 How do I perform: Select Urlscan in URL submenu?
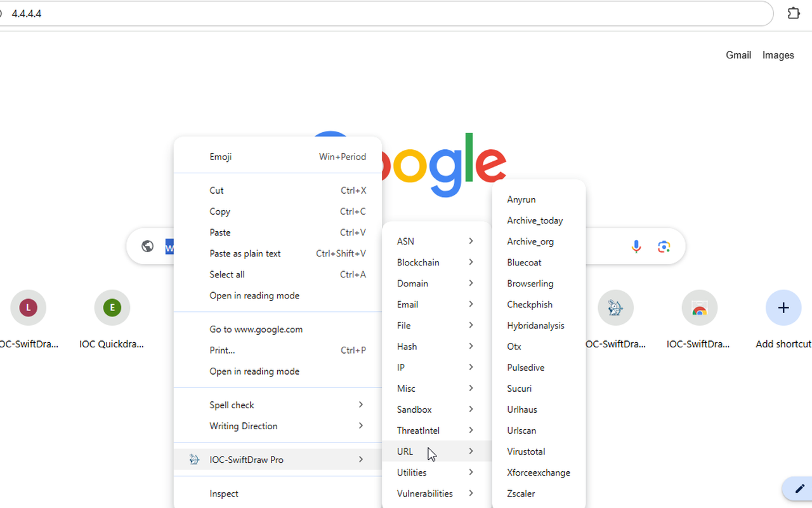(539, 430)
